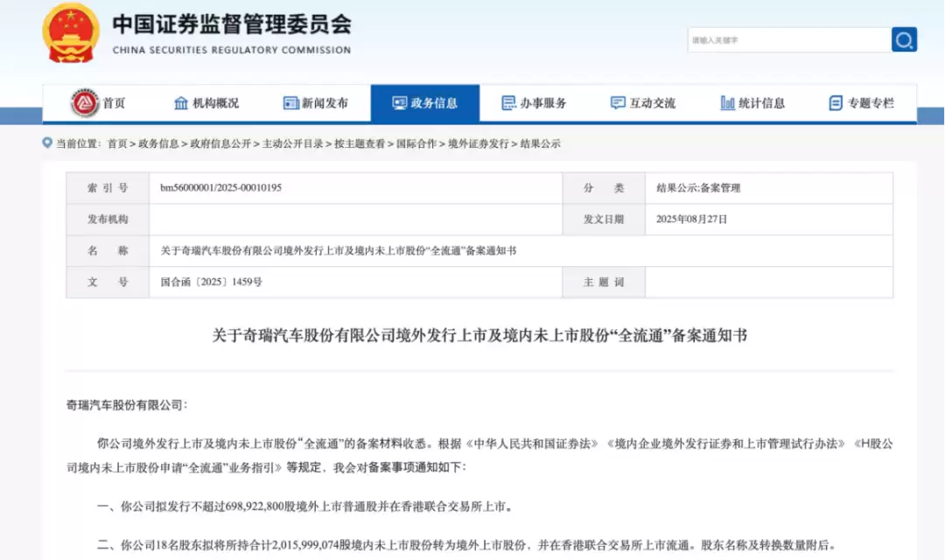This screenshot has width=945, height=560.
Task: Click the chart icon beside 统计信息
Action: [x=727, y=103]
